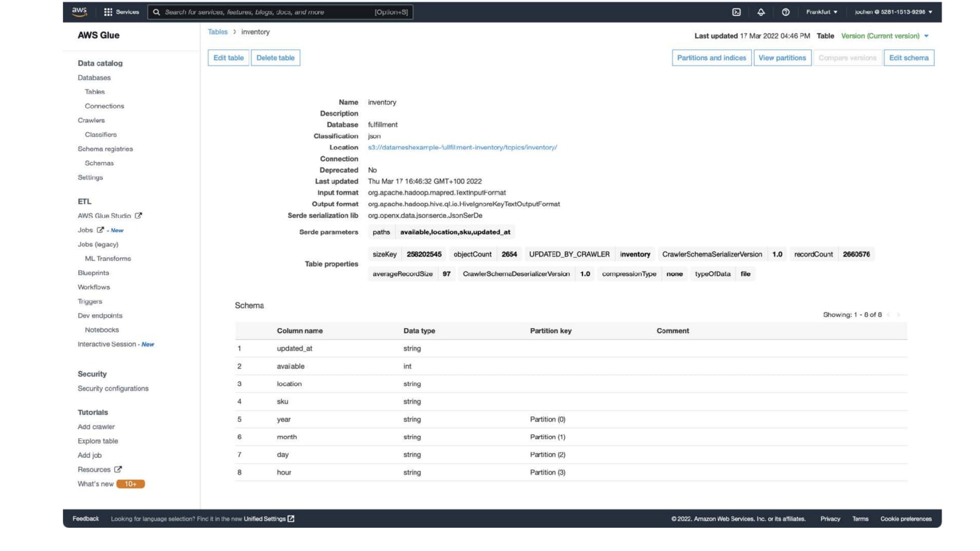Open the help question mark icon
Image resolution: width=980 pixels, height=551 pixels.
pos(785,12)
